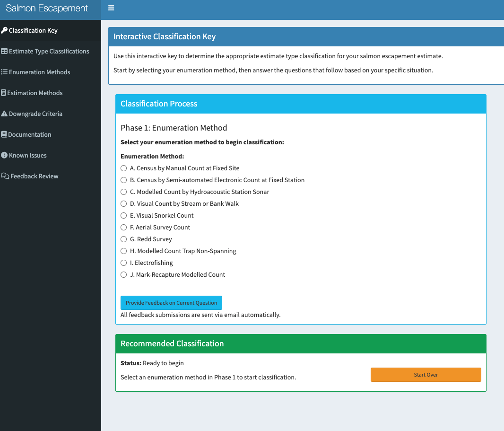Click the info icon beside Known Issues
This screenshot has width=504, height=431.
coord(4,155)
